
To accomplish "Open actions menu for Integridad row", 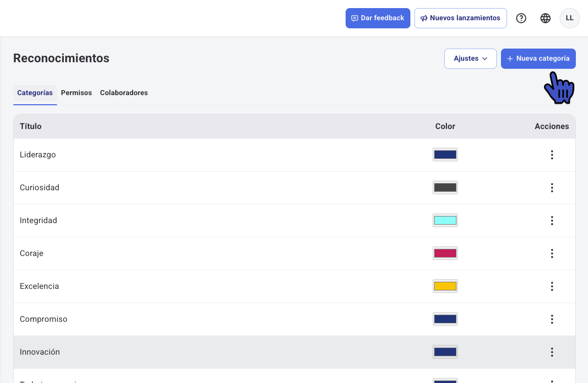I will tap(552, 221).
